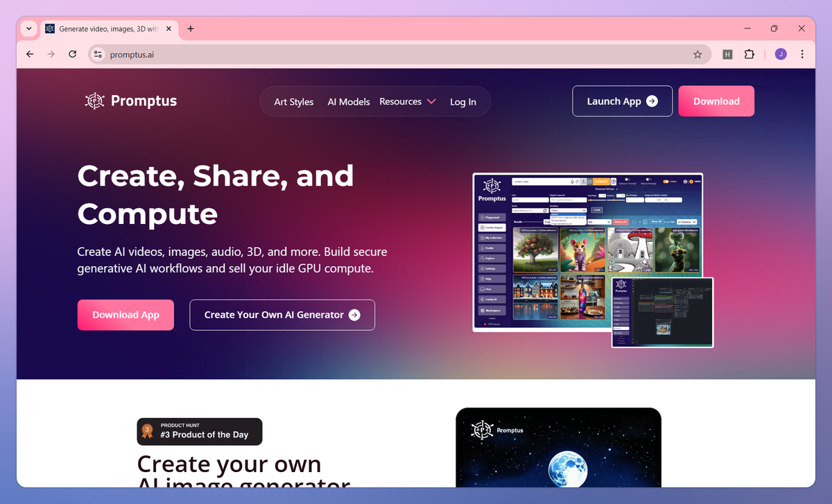Open the tab search dropdown arrow
Image resolution: width=832 pixels, height=504 pixels.
tap(28, 28)
